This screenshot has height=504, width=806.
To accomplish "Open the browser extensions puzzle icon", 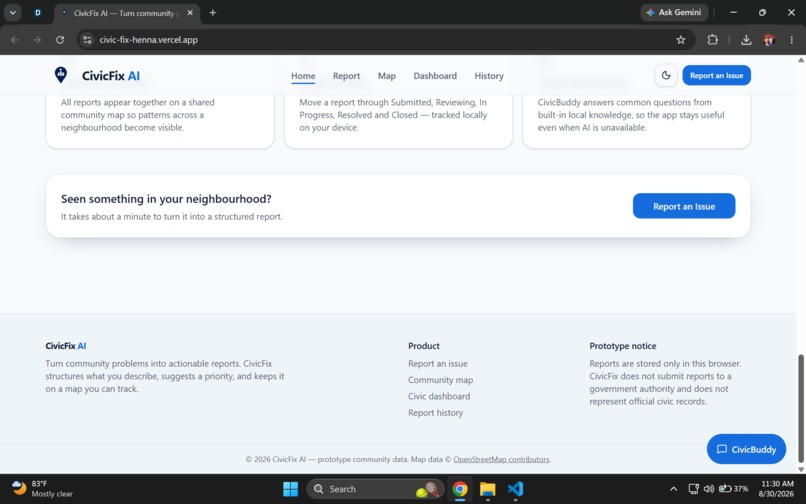I will [x=712, y=40].
